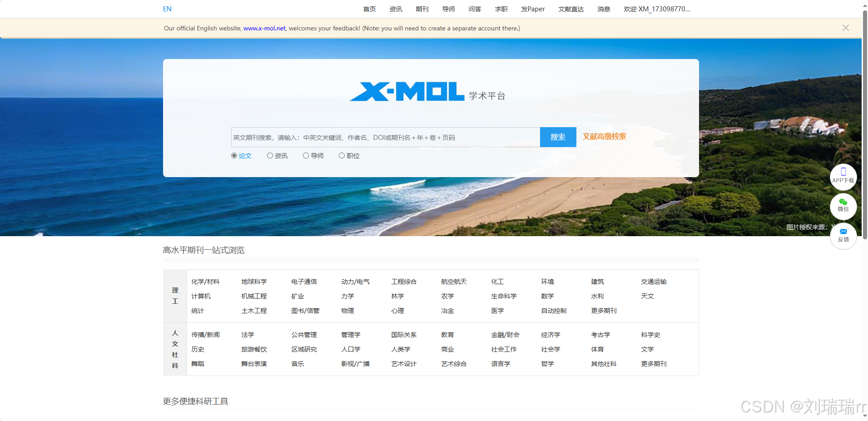Open the APP下载 floating icon

843,177
